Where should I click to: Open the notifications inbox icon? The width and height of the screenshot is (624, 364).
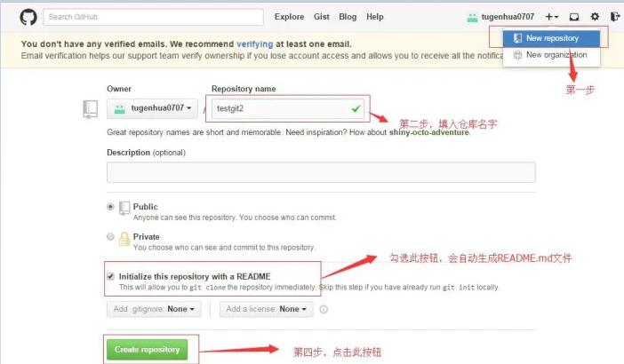tap(574, 17)
